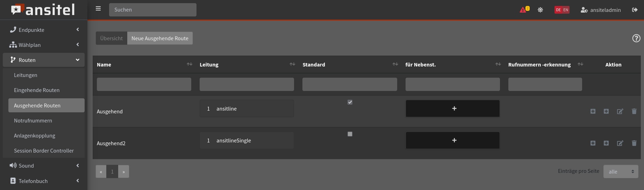The height and width of the screenshot is (190, 644).
Task: Open Eingehende Routen in the sidebar
Action: coord(37,90)
